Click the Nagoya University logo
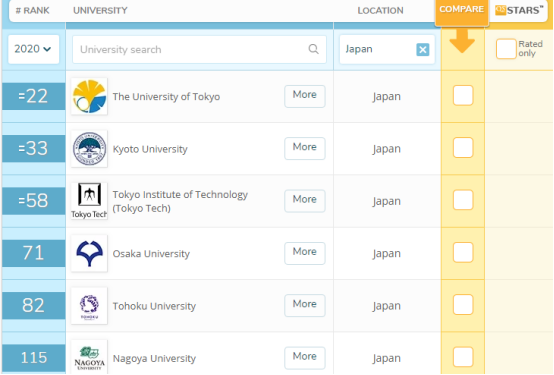This screenshot has height=375, width=554. [89, 357]
